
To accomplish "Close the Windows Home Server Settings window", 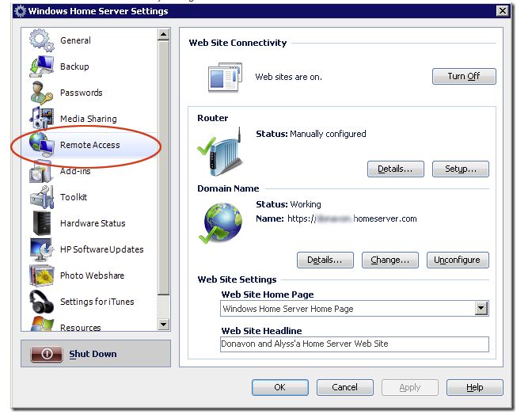I will pos(503,11).
